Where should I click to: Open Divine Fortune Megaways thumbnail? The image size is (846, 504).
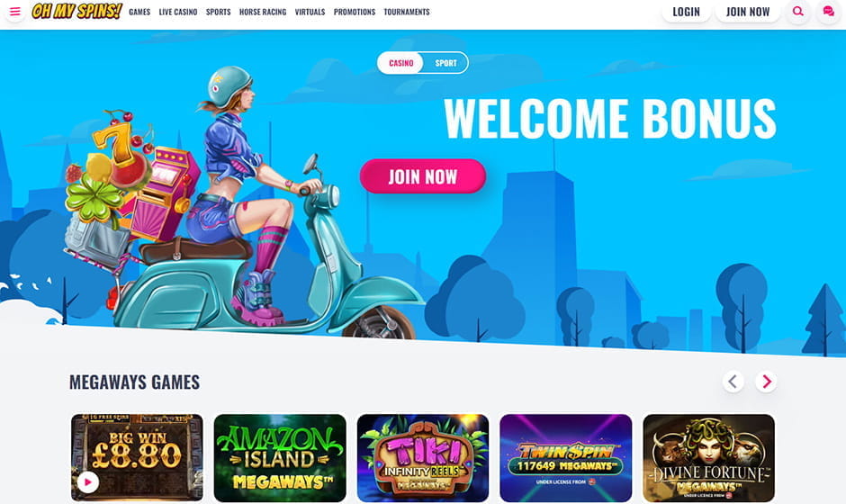(x=709, y=458)
